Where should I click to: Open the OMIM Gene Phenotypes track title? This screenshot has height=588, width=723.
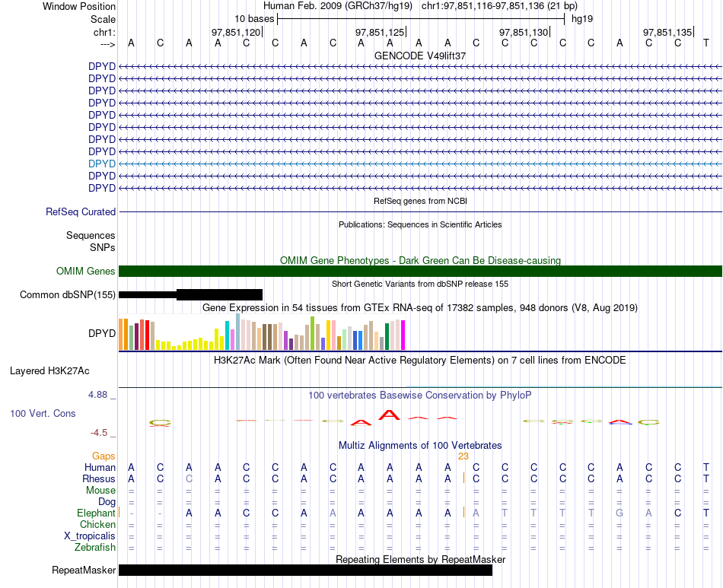[420, 260]
